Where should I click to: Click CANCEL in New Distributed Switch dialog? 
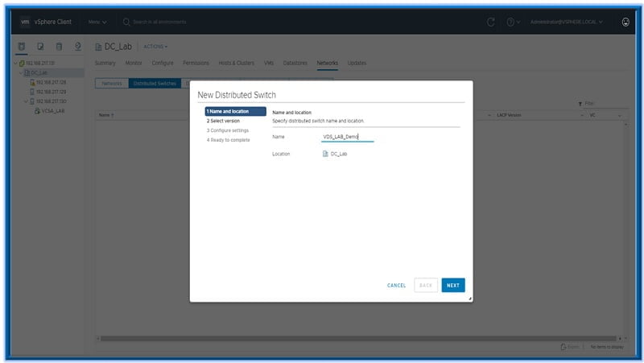[x=396, y=285]
